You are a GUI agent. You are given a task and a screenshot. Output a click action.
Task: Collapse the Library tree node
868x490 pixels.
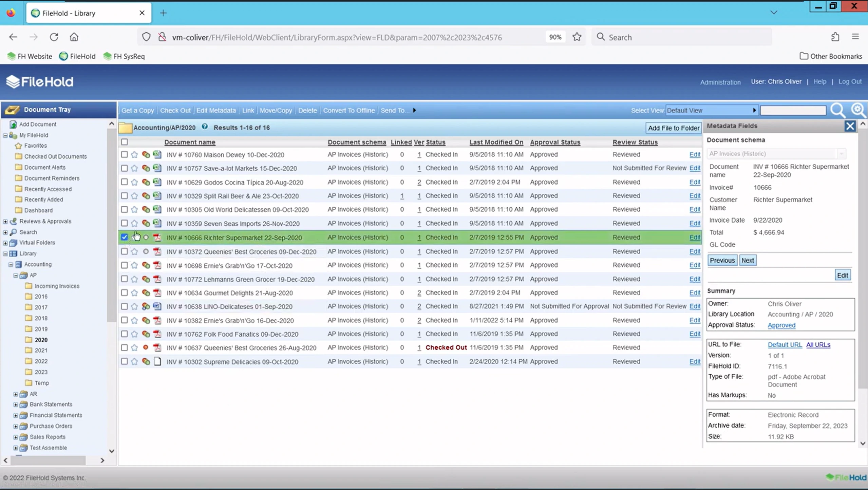[5, 254]
